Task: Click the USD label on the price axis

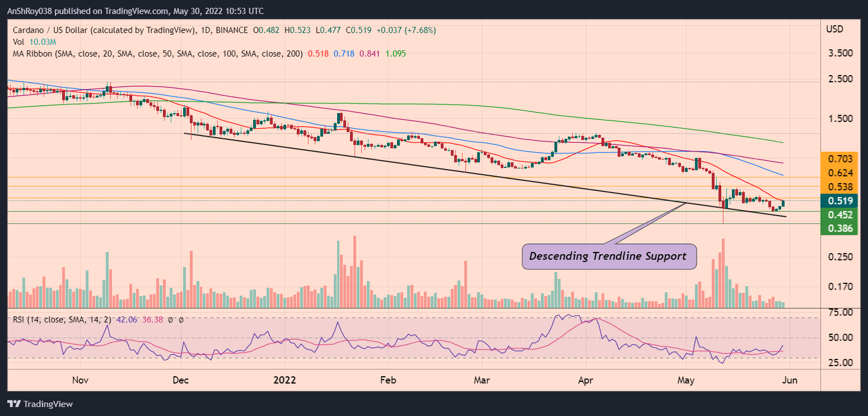Action: pyautogui.click(x=834, y=29)
